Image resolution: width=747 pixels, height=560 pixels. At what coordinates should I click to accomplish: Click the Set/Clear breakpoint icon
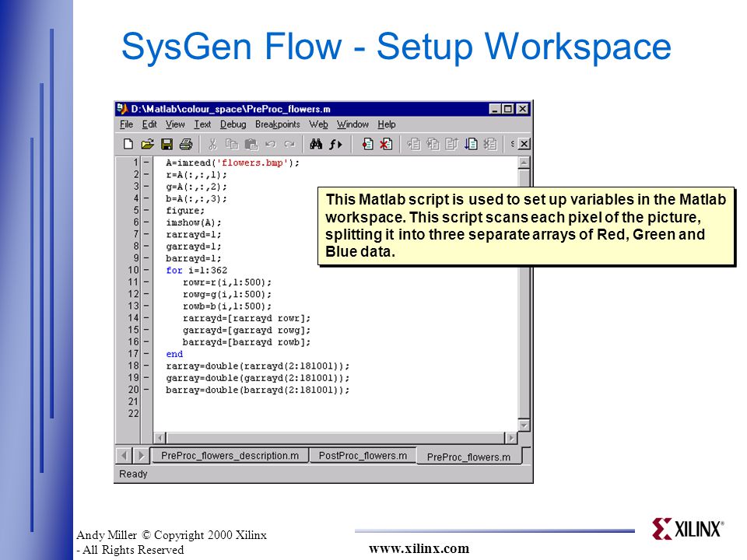coord(367,144)
